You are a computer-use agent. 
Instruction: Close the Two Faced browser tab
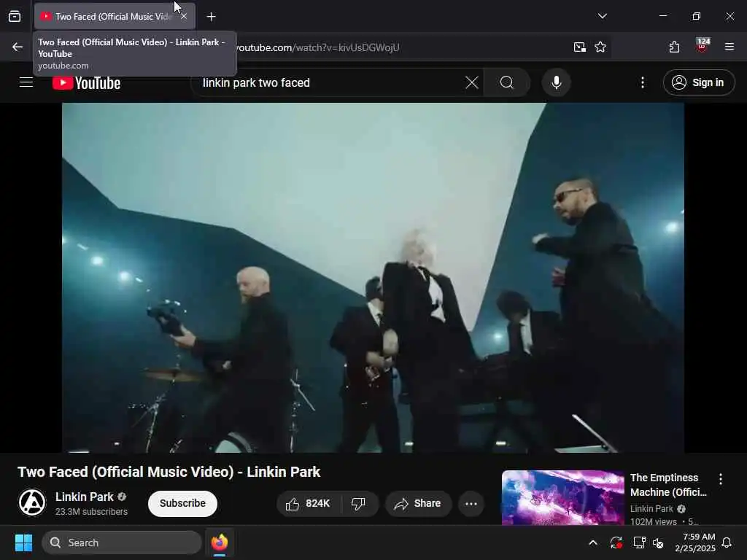pyautogui.click(x=184, y=16)
